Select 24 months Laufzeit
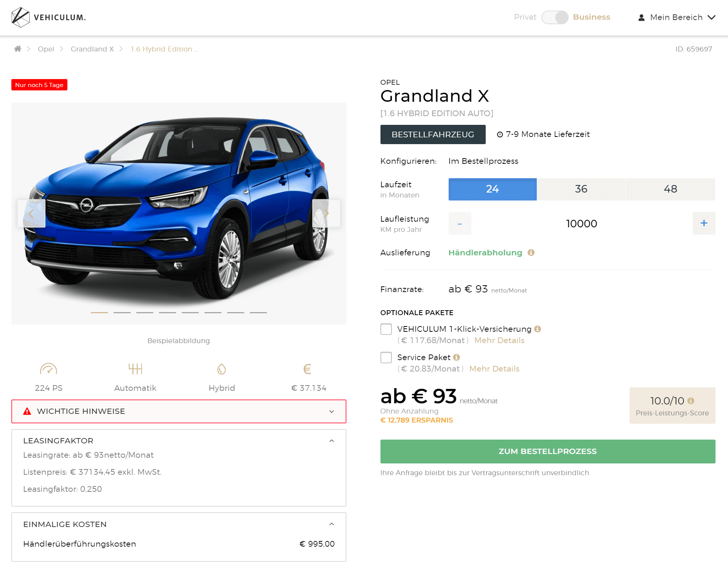The width and height of the screenshot is (728, 572). (493, 189)
